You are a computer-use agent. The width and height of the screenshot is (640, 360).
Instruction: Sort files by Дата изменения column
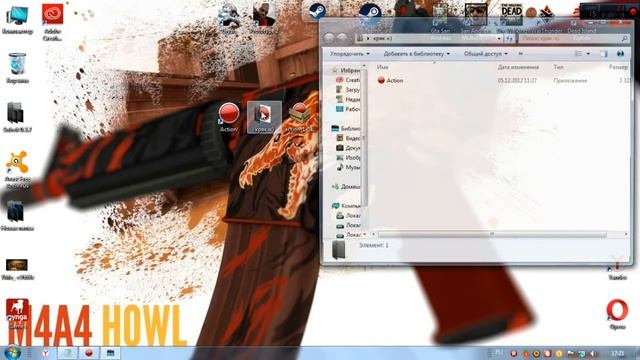[518, 67]
